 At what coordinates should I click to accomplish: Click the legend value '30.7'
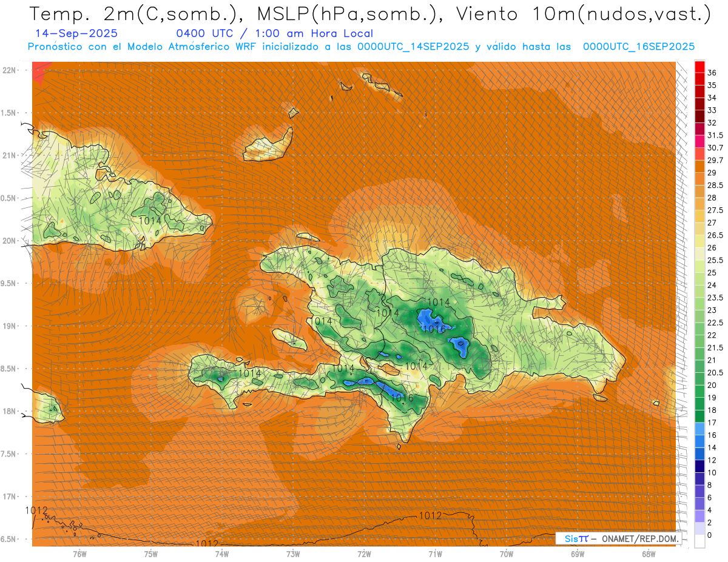(715, 148)
